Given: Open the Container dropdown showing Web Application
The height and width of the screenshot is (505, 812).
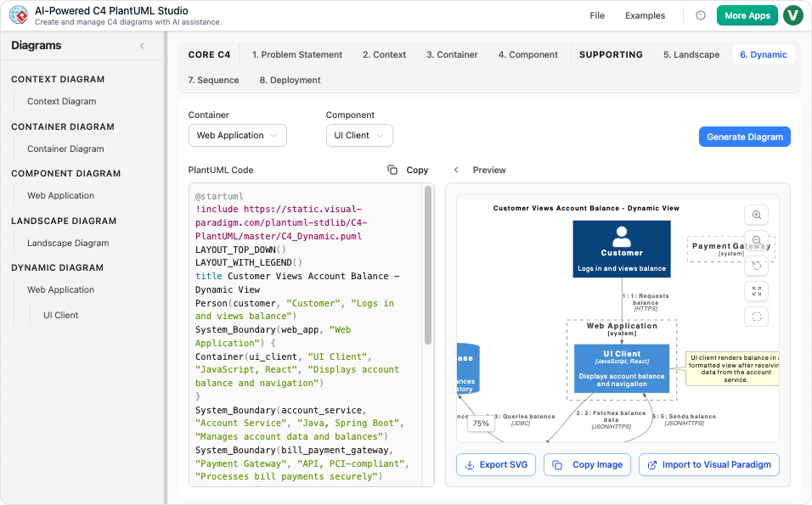Looking at the screenshot, I should (237, 135).
